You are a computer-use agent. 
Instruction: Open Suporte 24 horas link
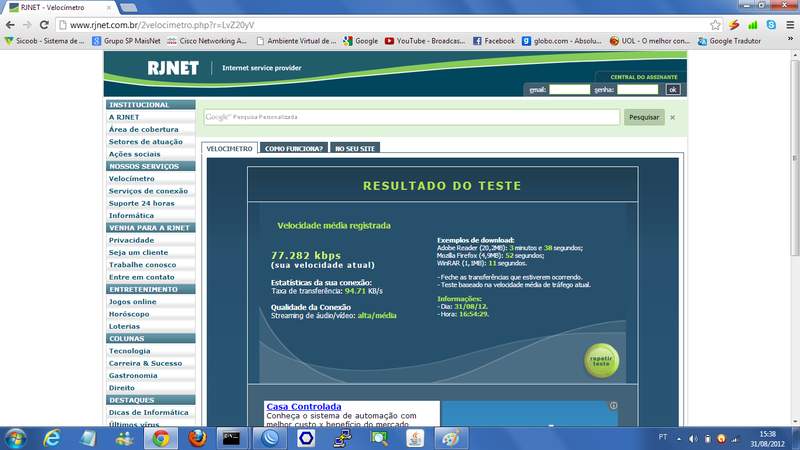point(141,203)
